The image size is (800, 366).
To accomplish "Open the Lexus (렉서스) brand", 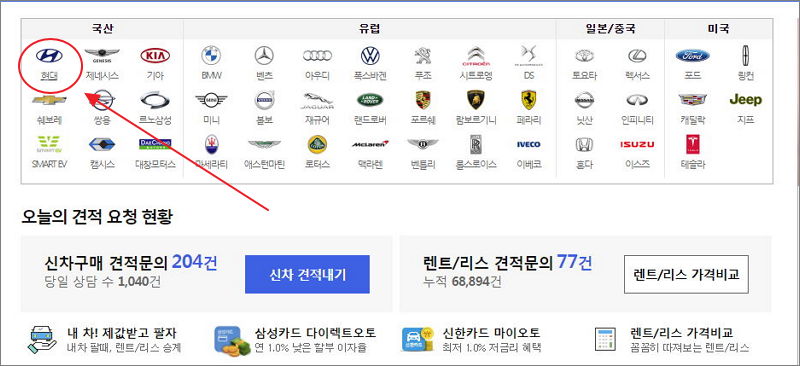I will (637, 56).
